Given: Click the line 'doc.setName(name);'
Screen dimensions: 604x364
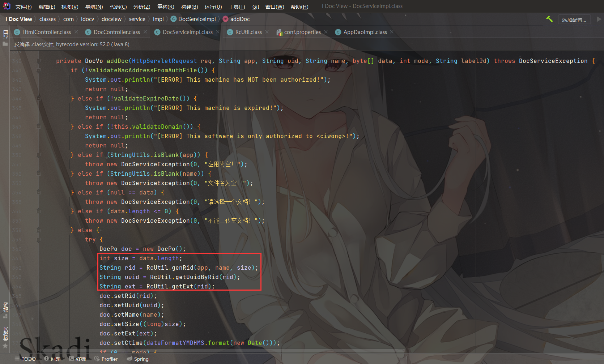Looking at the screenshot, I should (x=132, y=314).
